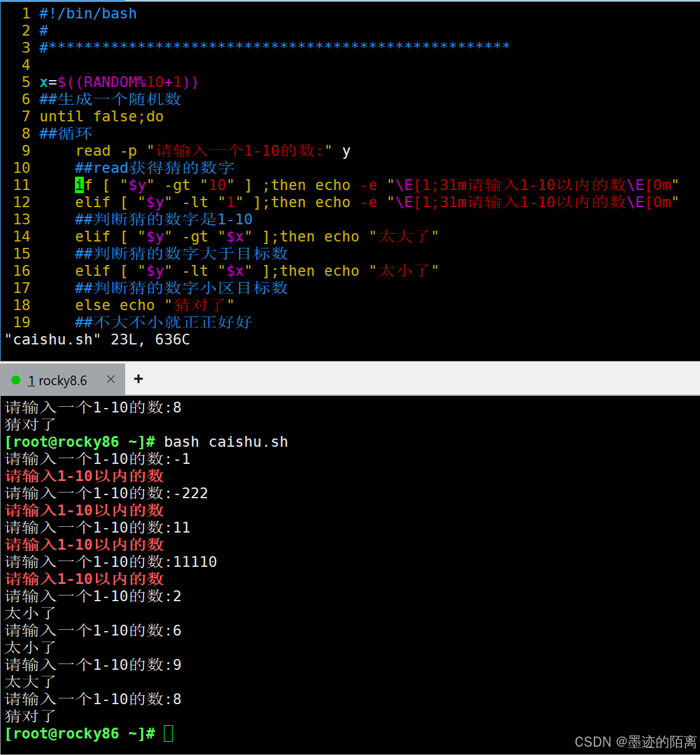Click line number 11 in the vim gutter
This screenshot has height=755, width=700.
click(21, 184)
